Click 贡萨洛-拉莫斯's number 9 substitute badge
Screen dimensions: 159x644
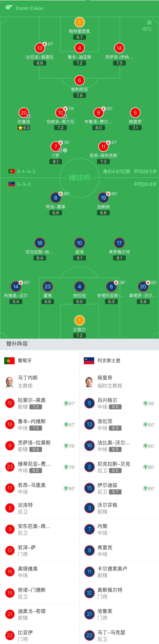tap(10, 446)
